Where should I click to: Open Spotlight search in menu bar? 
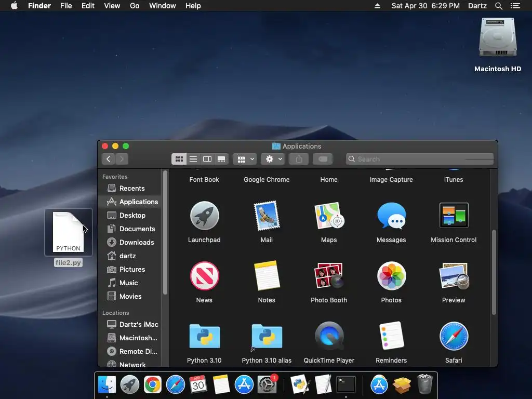(x=498, y=6)
